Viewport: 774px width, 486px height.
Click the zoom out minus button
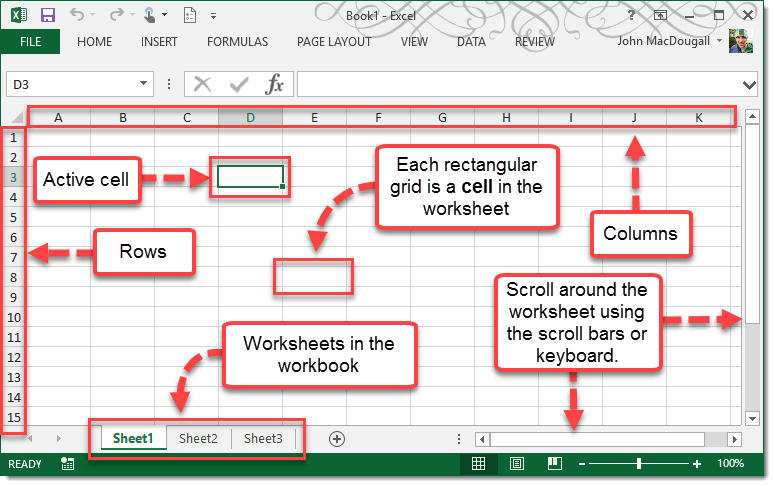581,464
